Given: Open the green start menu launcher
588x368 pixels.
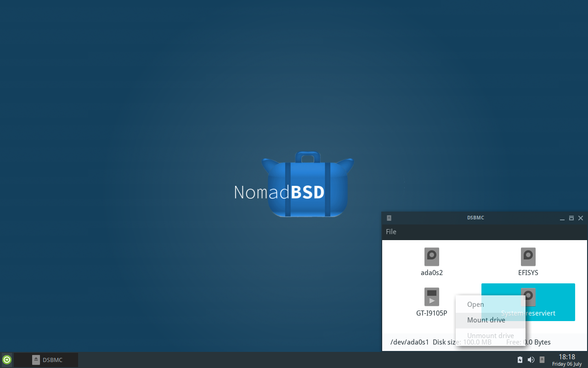Looking at the screenshot, I should (7, 360).
